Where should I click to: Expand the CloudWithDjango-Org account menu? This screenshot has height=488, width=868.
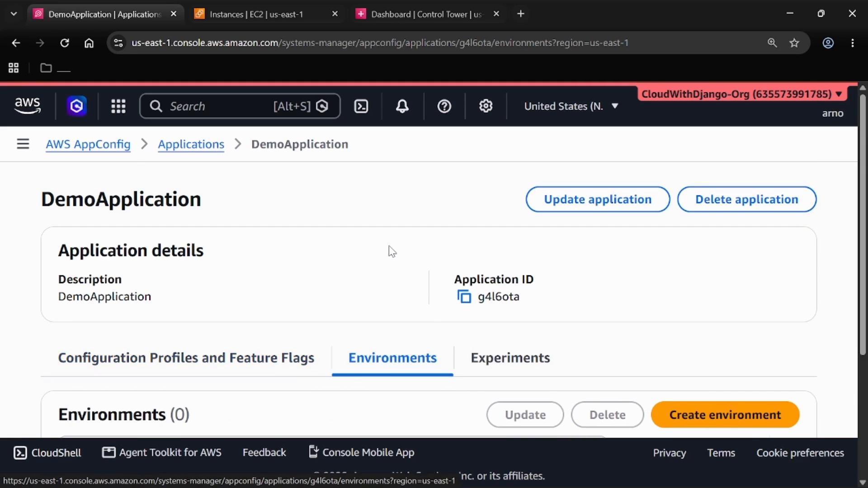742,94
